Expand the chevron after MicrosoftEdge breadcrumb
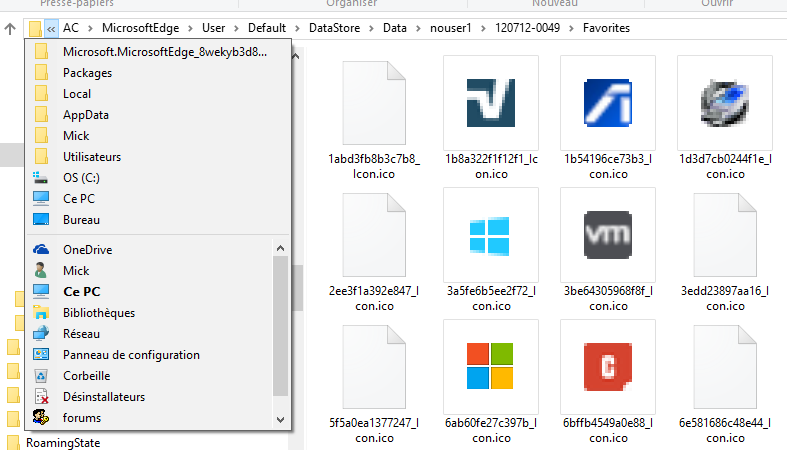787x450 pixels. tap(191, 29)
